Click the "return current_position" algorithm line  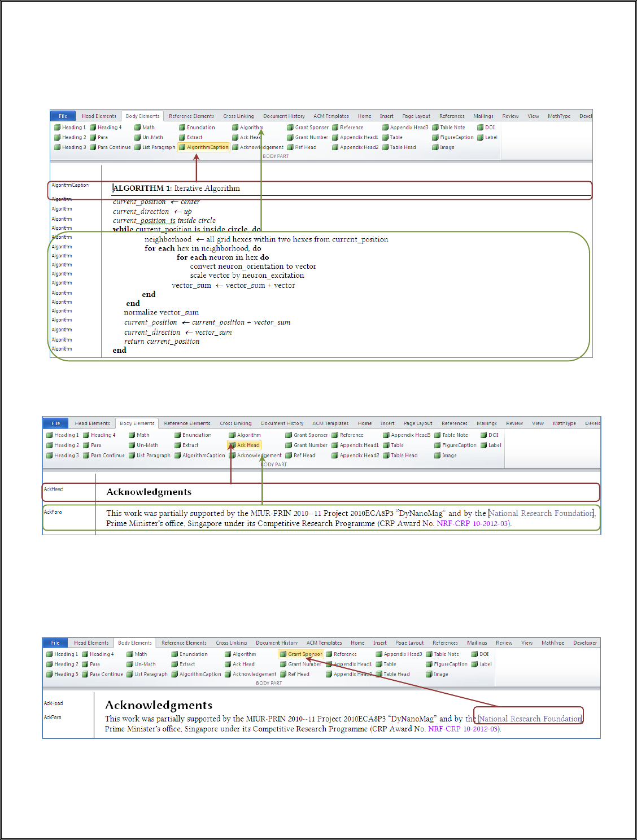tap(162, 342)
